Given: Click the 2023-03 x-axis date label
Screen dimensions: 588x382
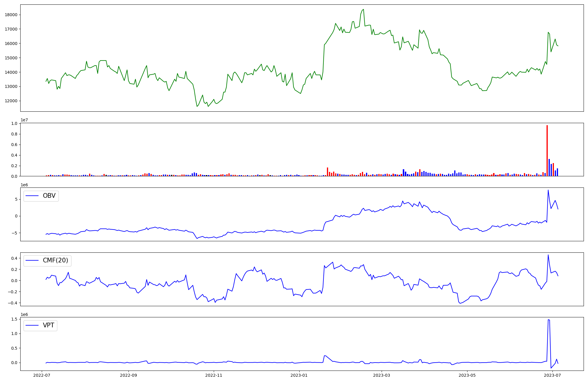Looking at the screenshot, I should coord(382,375).
